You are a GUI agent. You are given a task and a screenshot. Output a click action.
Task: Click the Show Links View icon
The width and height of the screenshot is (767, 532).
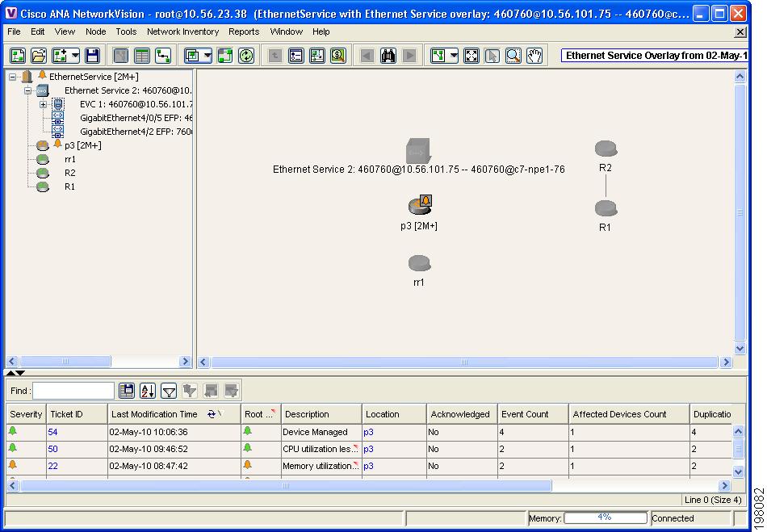163,55
